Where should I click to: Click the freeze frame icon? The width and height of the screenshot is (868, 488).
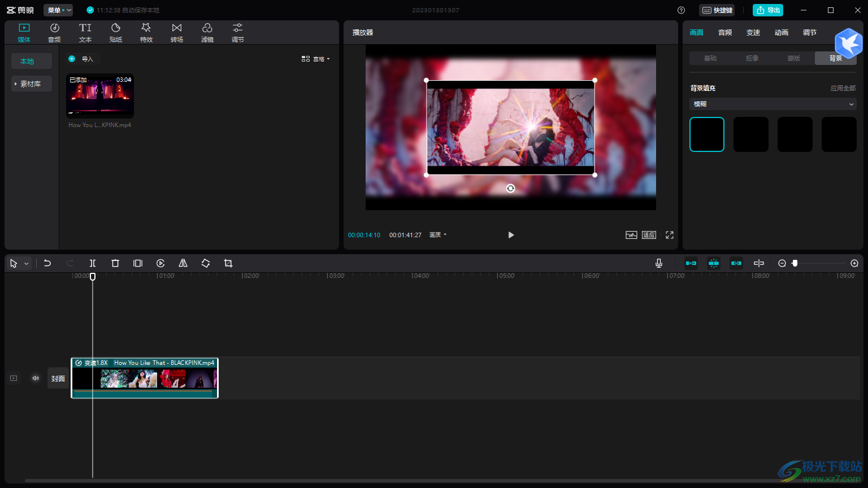[138, 263]
